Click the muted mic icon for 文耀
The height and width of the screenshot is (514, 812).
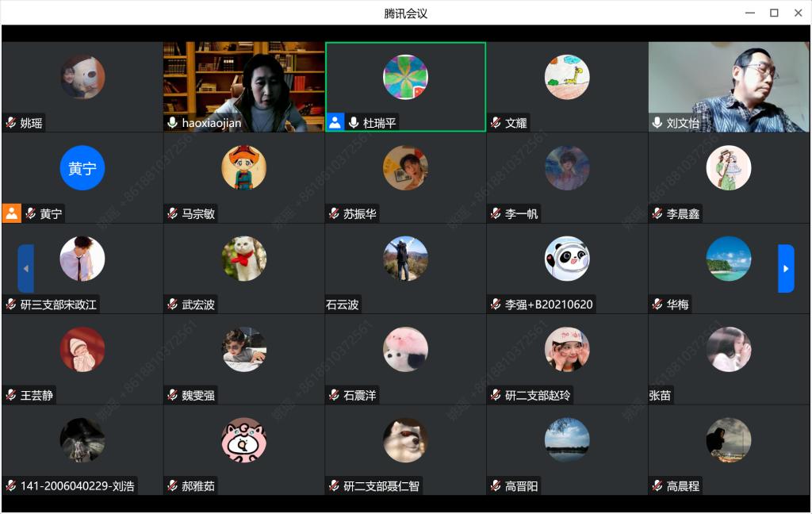click(496, 123)
